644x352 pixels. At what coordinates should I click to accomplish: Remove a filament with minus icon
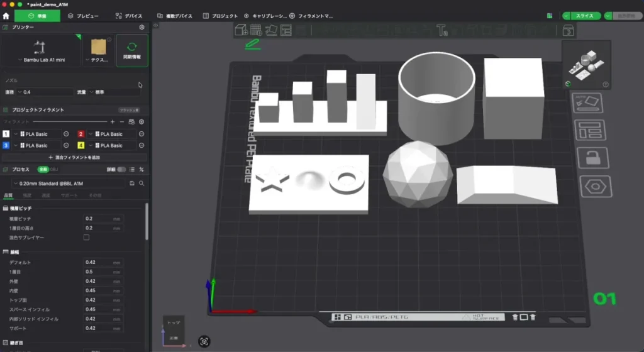point(122,122)
